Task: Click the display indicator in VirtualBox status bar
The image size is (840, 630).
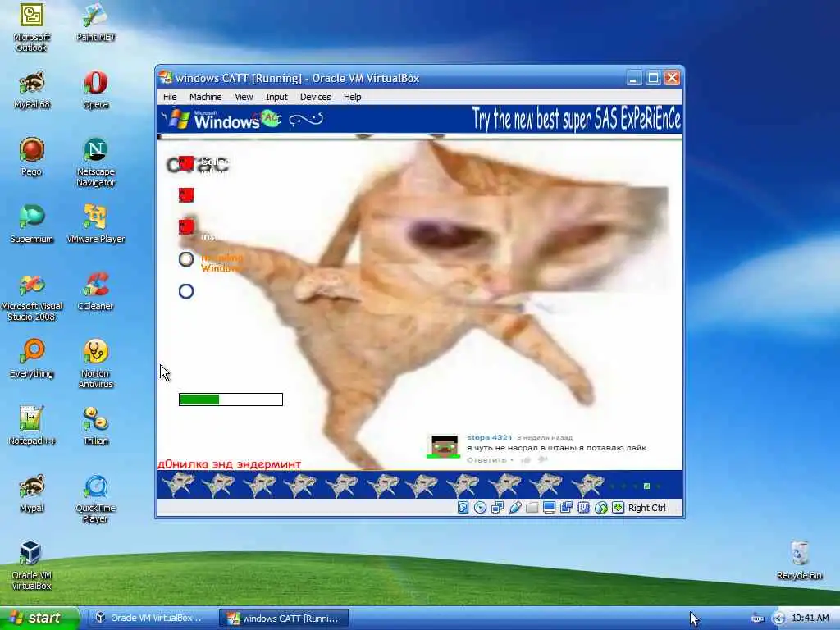Action: (549, 507)
